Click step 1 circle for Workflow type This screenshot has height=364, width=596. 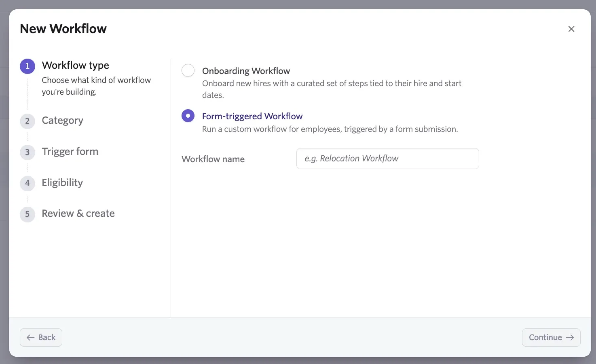coord(27,66)
